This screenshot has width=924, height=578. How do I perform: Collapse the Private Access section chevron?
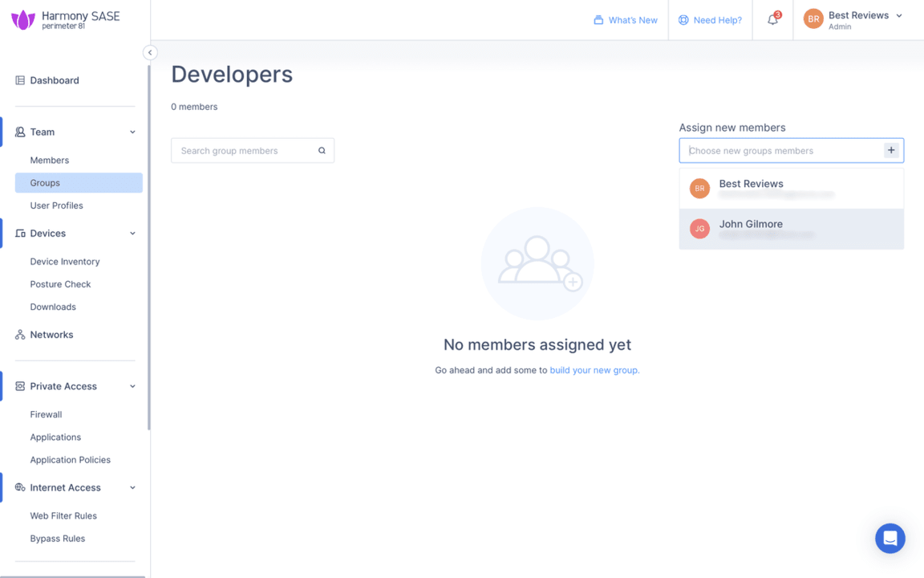132,386
